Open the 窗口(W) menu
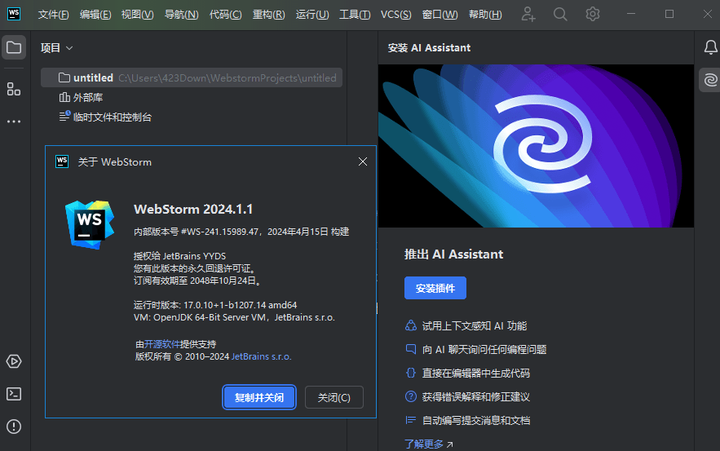Image resolution: width=720 pixels, height=451 pixels. [x=440, y=15]
